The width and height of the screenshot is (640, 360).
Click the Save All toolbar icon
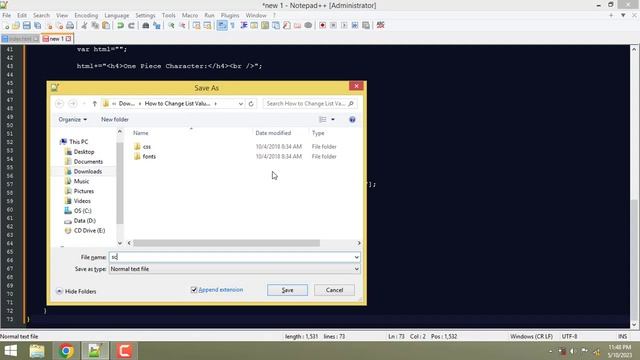[x=38, y=26]
